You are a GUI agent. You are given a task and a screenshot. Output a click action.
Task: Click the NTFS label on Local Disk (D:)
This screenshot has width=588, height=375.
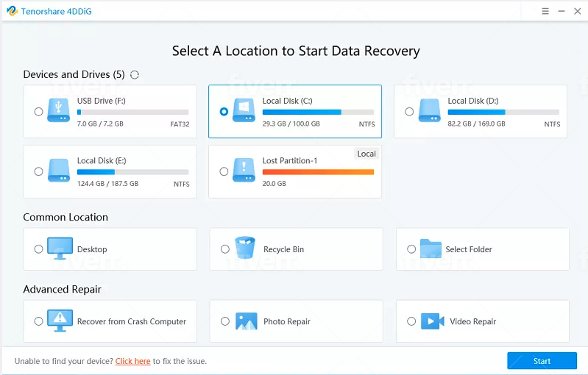(552, 124)
